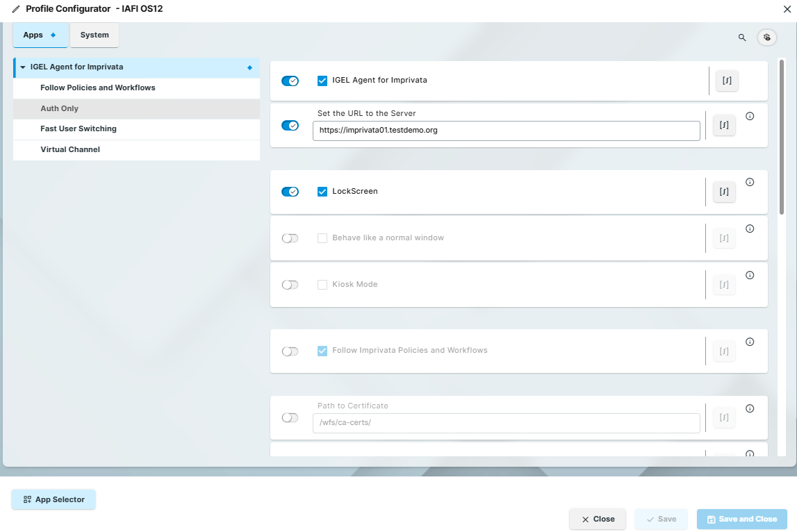The width and height of the screenshot is (797, 532).
Task: Click the parameter icon for Path to Certificate
Action: [x=723, y=417]
